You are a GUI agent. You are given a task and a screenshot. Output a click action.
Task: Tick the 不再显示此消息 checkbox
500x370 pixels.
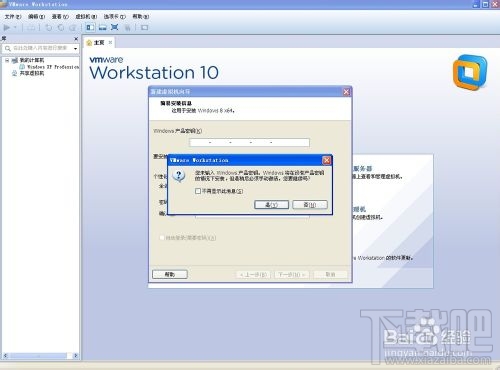click(198, 191)
